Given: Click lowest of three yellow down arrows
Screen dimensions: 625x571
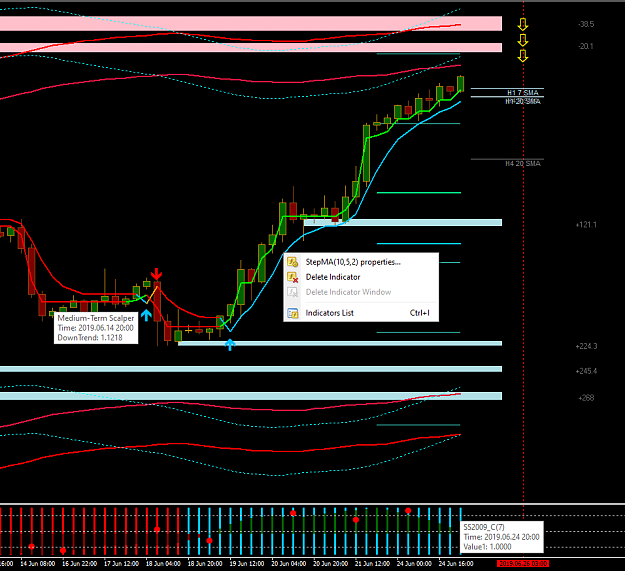Looking at the screenshot, I should tap(523, 56).
